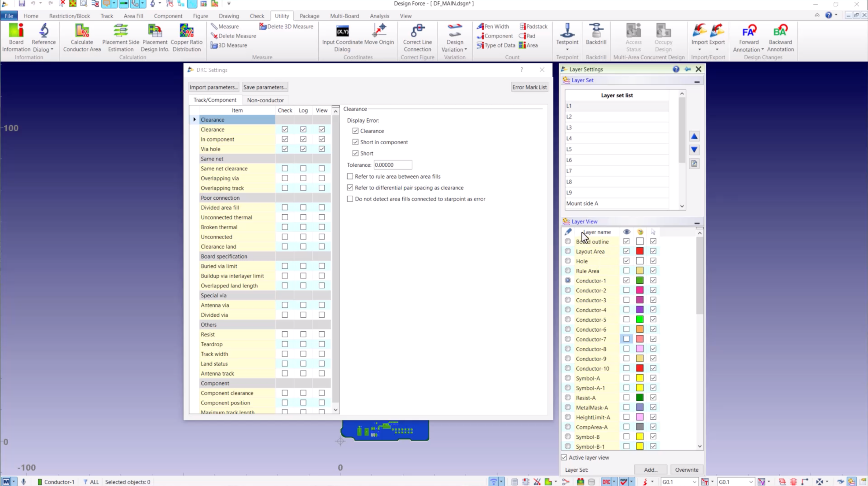The image size is (868, 486).
Task: Close the DRC Settings dialog
Action: click(542, 70)
